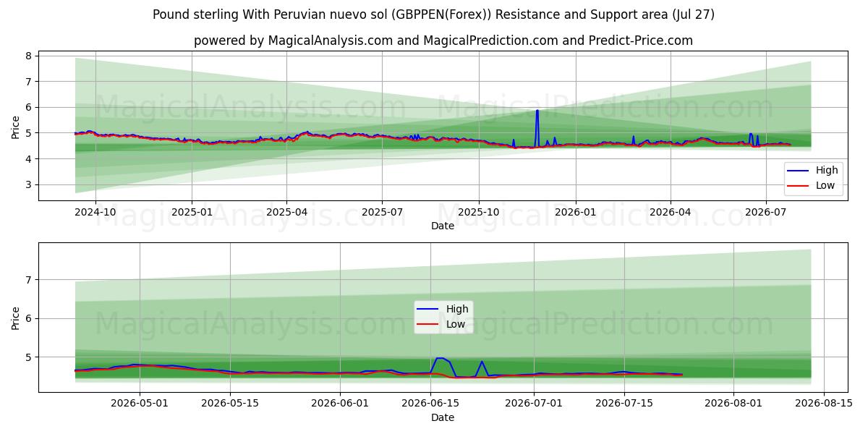Viewport: 868px width, 434px height.
Task: Click the '2025-10' date label on upper chart
Action: click(x=479, y=213)
